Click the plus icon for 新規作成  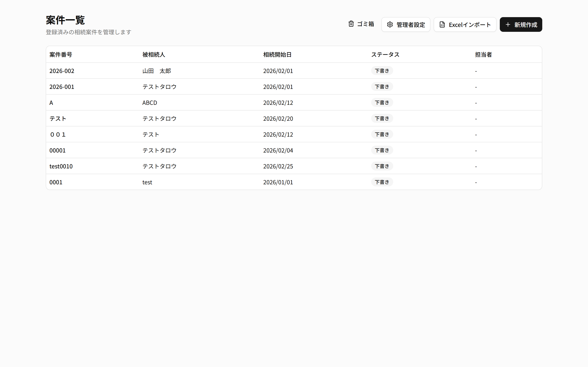click(508, 24)
